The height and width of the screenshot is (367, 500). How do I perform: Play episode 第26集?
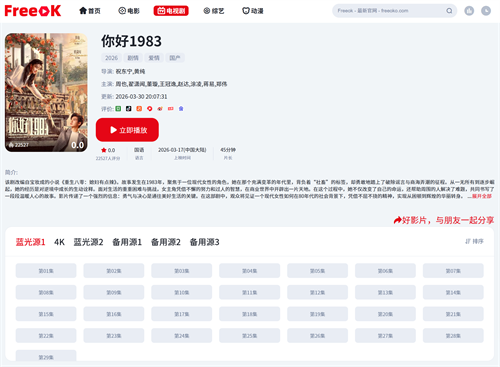(317, 336)
